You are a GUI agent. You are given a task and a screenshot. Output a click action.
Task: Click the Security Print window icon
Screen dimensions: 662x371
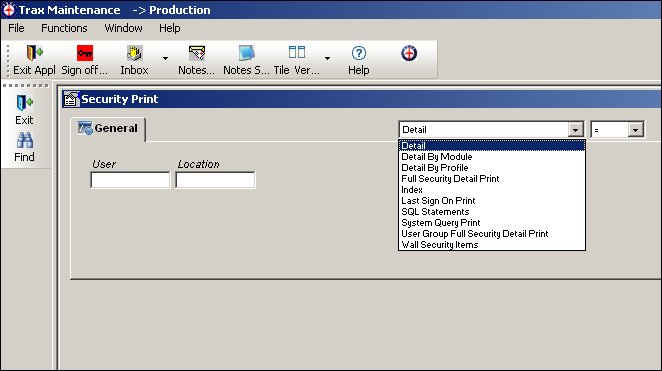click(71, 99)
